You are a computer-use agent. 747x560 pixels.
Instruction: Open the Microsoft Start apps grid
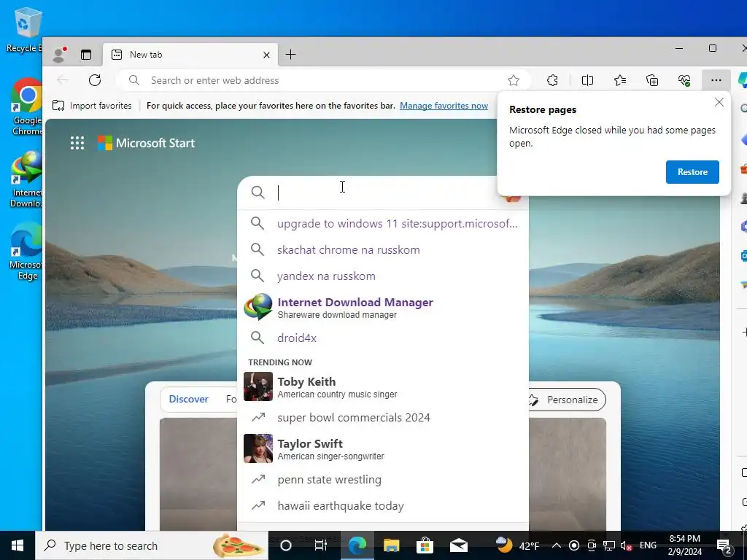point(77,143)
